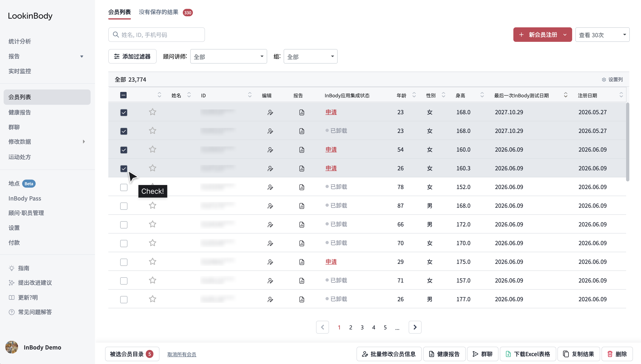
Task: Sort by 年龄 column arrows
Action: click(x=414, y=95)
